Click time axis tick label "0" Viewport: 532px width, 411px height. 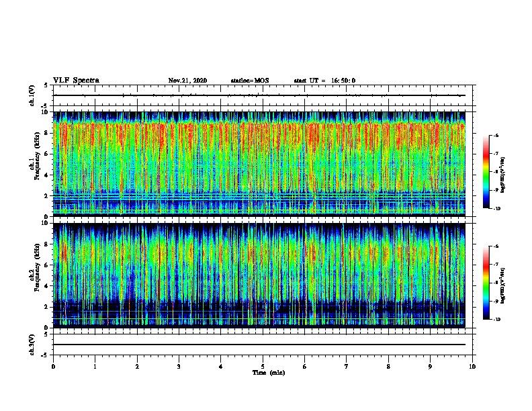tap(53, 367)
